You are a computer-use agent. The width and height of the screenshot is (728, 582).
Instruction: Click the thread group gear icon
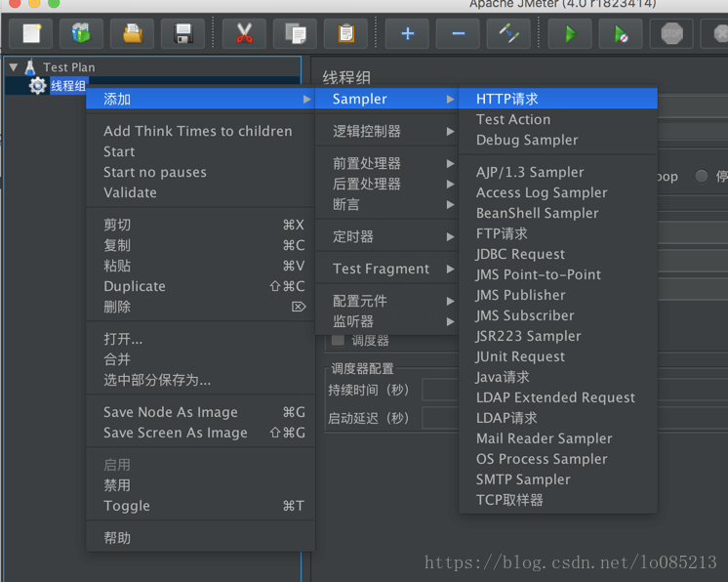coord(37,86)
